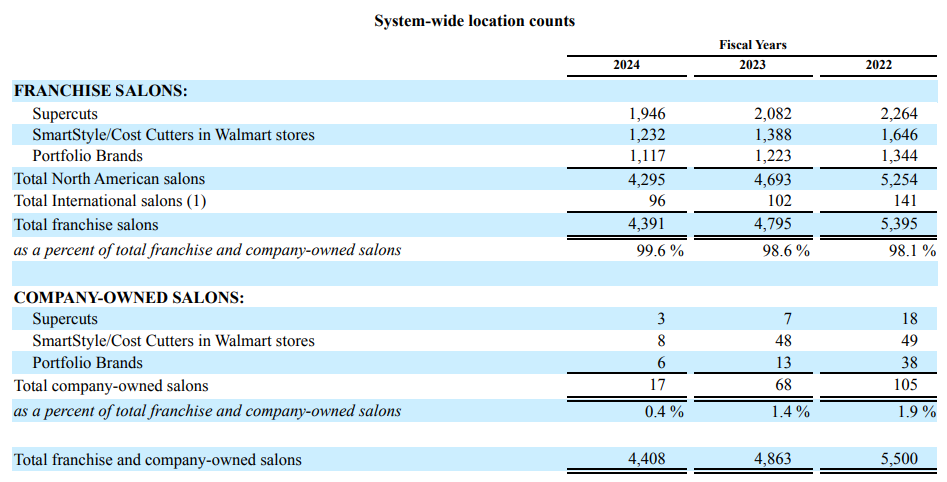This screenshot has width=947, height=482.
Task: Select 'Total North American salons' label
Action: coord(109,179)
